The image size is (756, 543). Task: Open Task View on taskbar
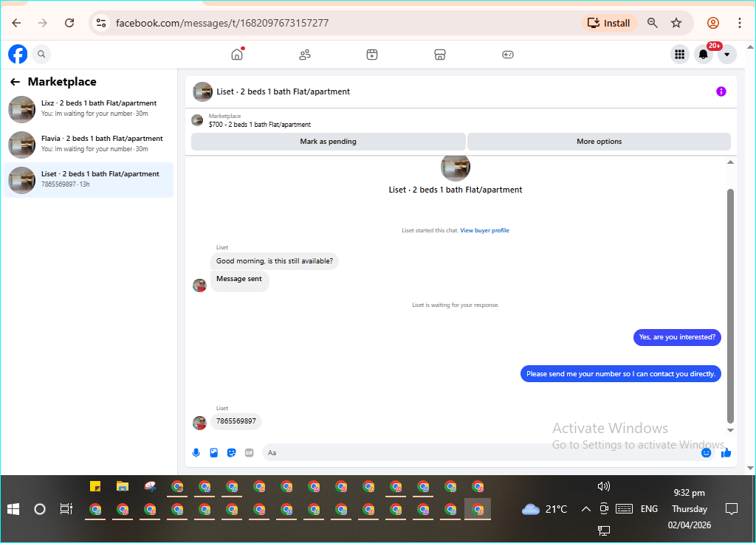[66, 509]
